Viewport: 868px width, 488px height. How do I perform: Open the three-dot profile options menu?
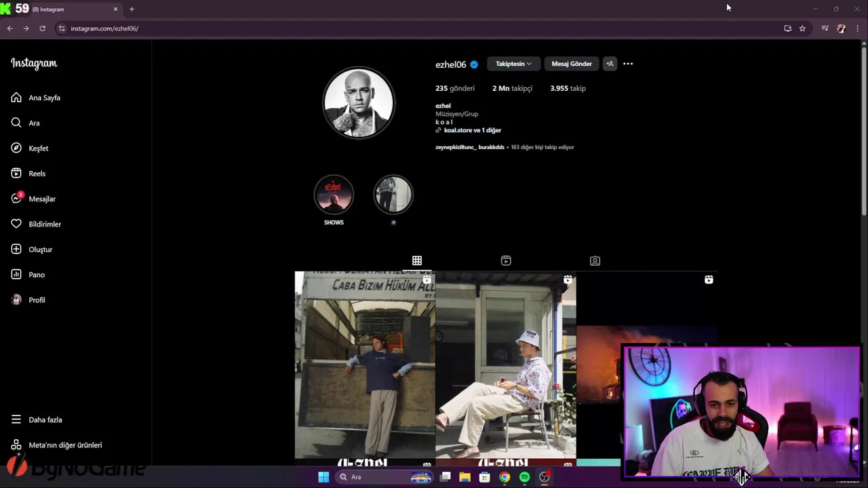coord(628,64)
